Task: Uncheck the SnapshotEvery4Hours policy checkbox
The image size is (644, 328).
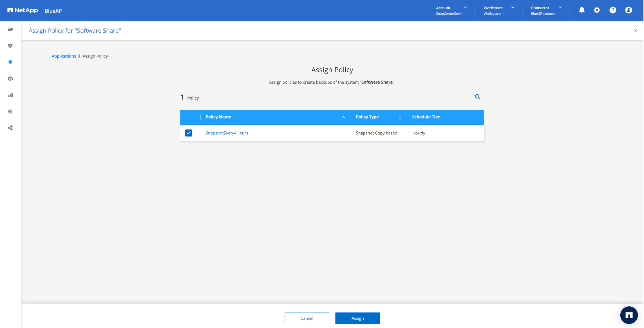Action: click(189, 133)
